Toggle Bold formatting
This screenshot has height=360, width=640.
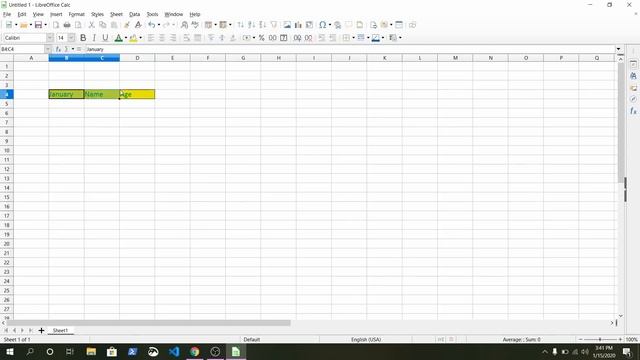(x=83, y=38)
